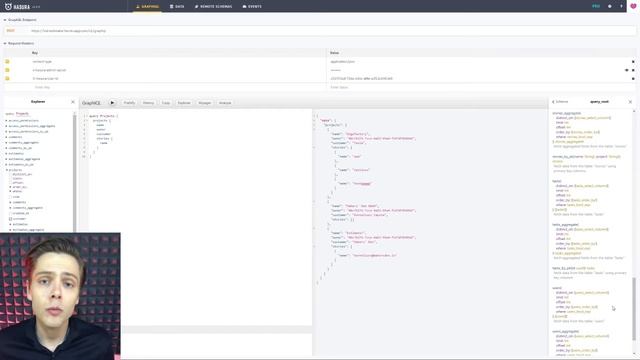The image size is (640, 360).
Task: Click the Enter Value header field
Action: point(482,87)
